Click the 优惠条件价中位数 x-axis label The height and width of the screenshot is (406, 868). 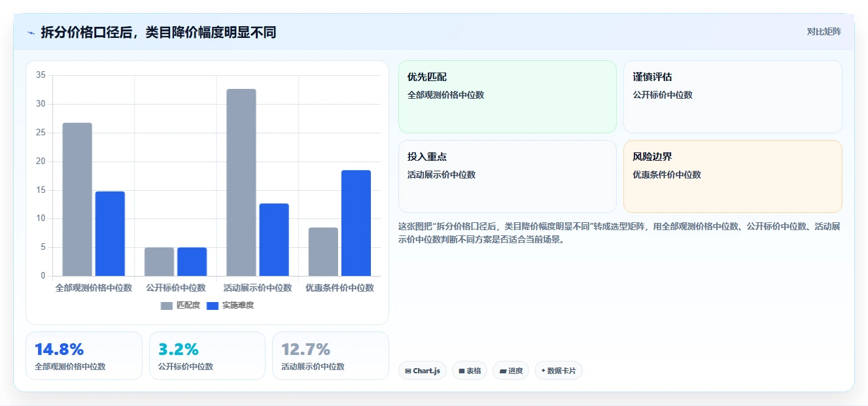click(339, 288)
